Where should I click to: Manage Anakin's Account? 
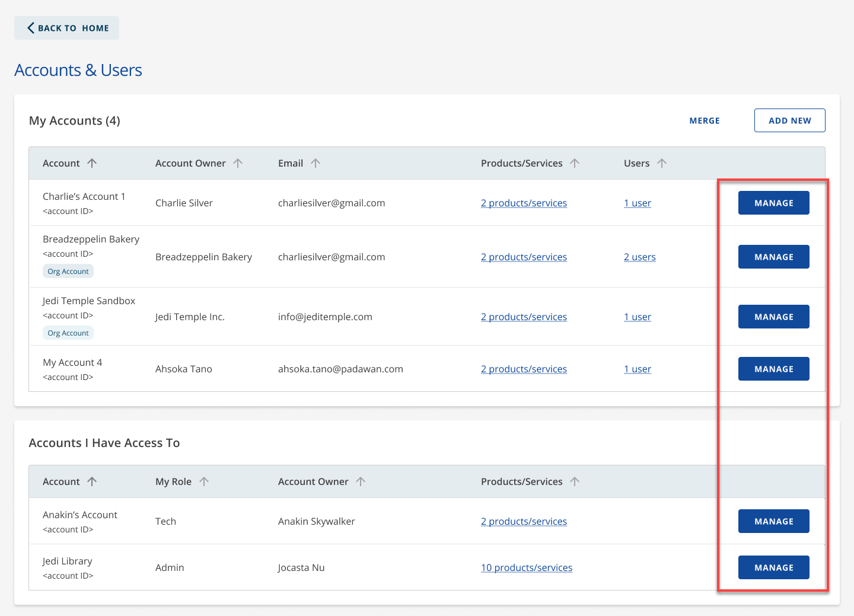774,521
